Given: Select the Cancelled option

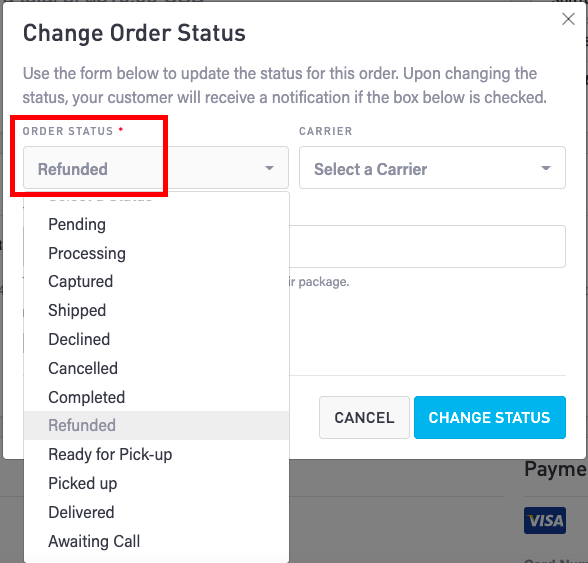Looking at the screenshot, I should (x=156, y=368).
